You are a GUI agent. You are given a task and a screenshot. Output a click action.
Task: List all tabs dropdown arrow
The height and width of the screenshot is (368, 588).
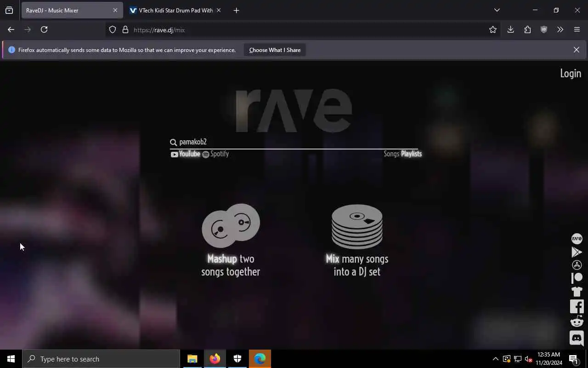[x=497, y=10]
